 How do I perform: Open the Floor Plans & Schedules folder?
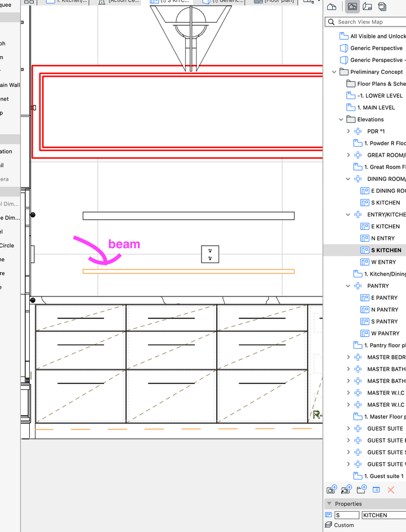click(x=376, y=84)
